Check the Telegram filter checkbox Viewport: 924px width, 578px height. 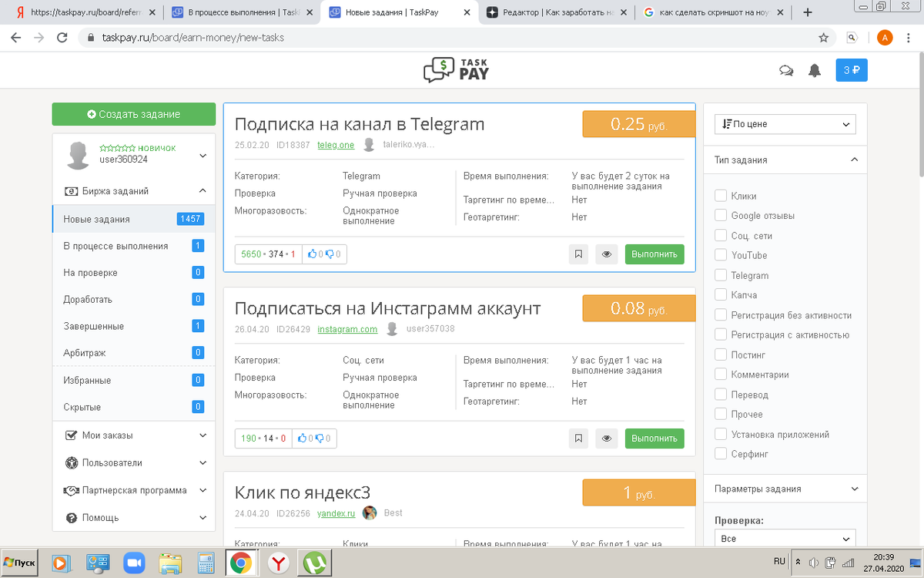[721, 275]
